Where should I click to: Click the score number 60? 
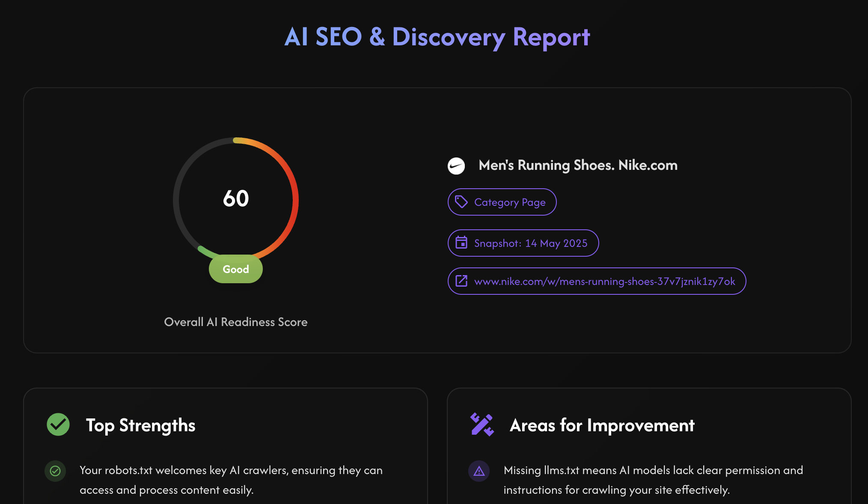click(x=235, y=199)
